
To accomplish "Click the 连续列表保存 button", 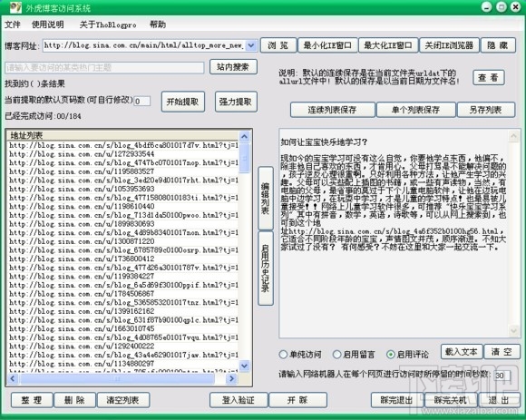I will point(332,110).
